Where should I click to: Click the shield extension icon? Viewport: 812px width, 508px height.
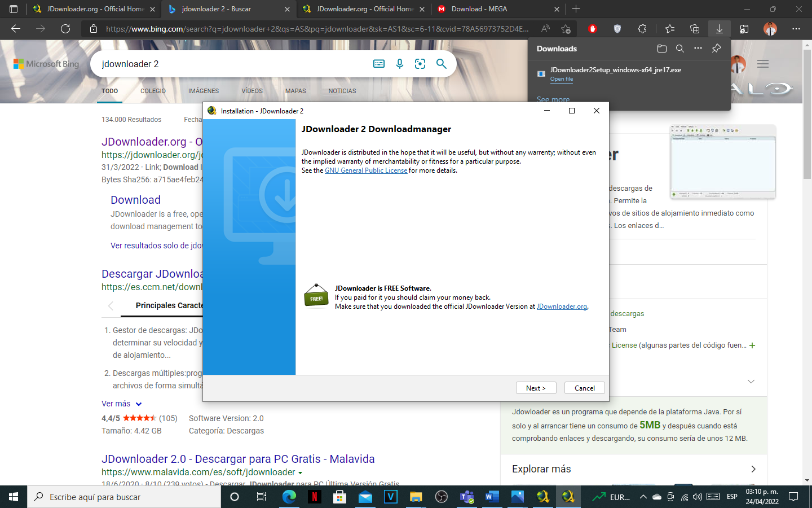(x=617, y=29)
